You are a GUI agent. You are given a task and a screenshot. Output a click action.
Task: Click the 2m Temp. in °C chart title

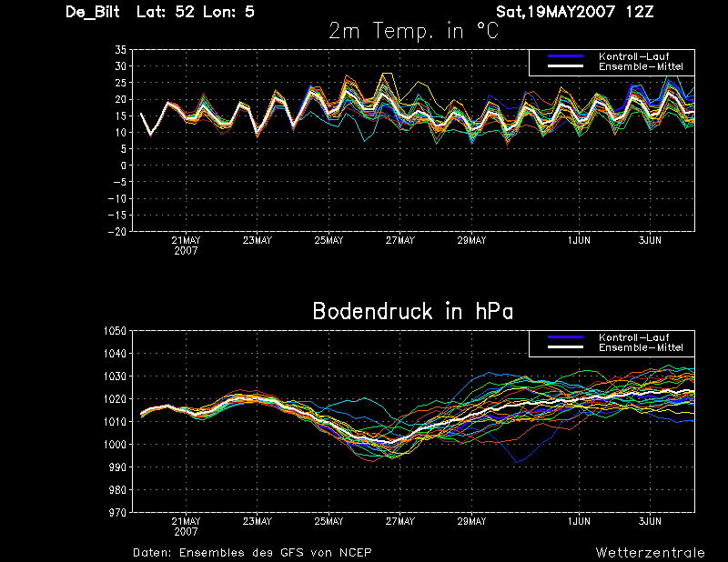[x=414, y=31]
